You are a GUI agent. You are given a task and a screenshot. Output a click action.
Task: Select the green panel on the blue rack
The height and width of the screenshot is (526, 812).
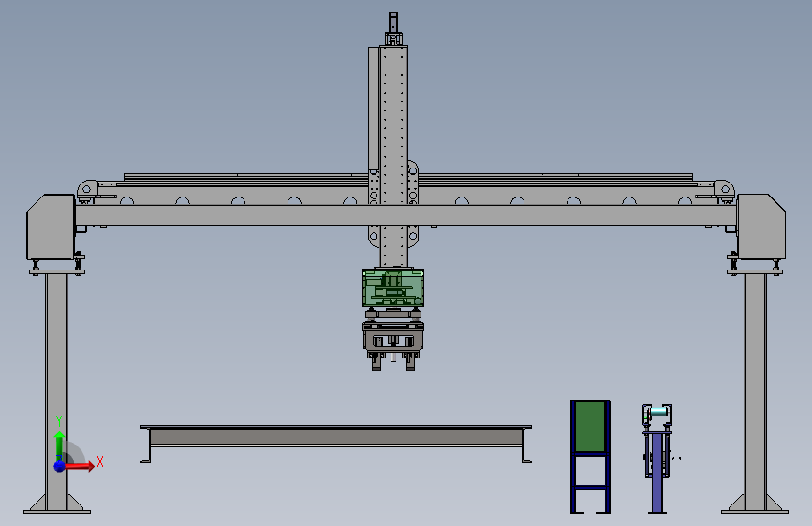click(590, 426)
